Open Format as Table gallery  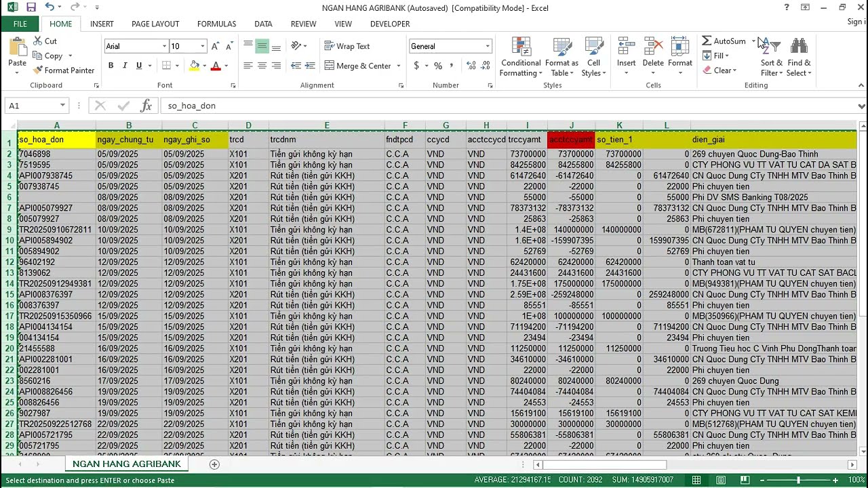tap(561, 58)
